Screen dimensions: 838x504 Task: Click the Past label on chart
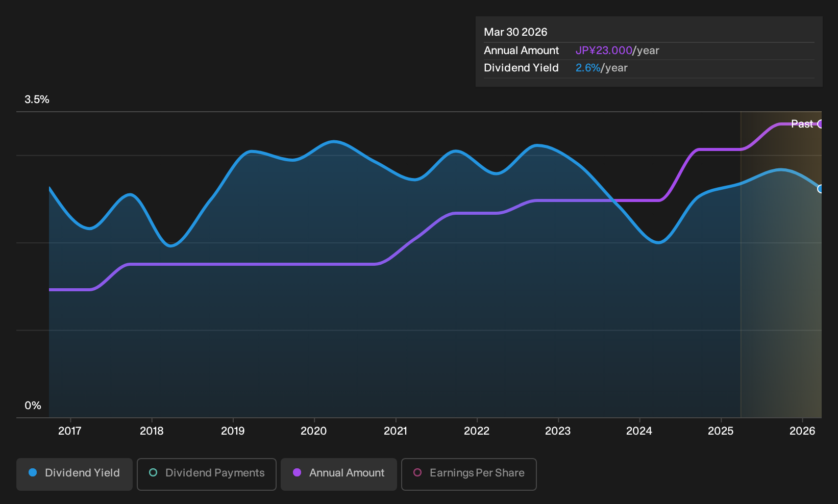coord(802,124)
